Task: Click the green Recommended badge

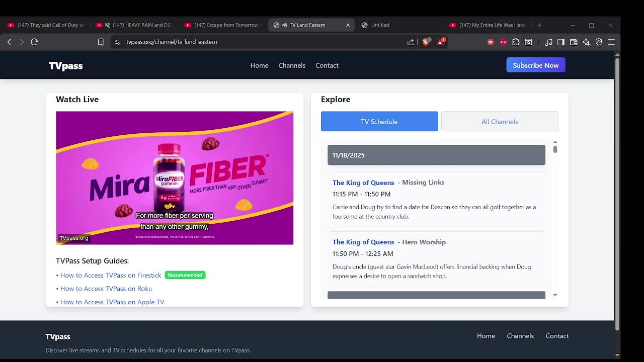Action: click(x=185, y=275)
